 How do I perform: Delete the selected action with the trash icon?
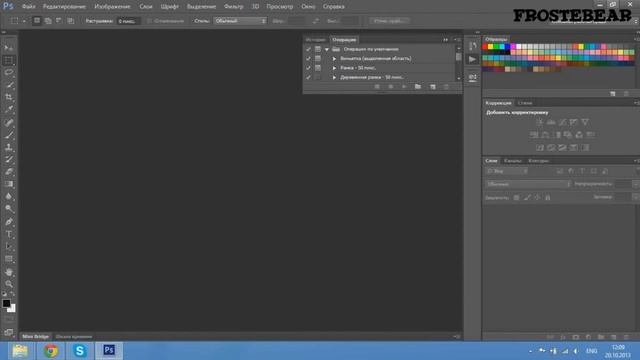pos(446,87)
